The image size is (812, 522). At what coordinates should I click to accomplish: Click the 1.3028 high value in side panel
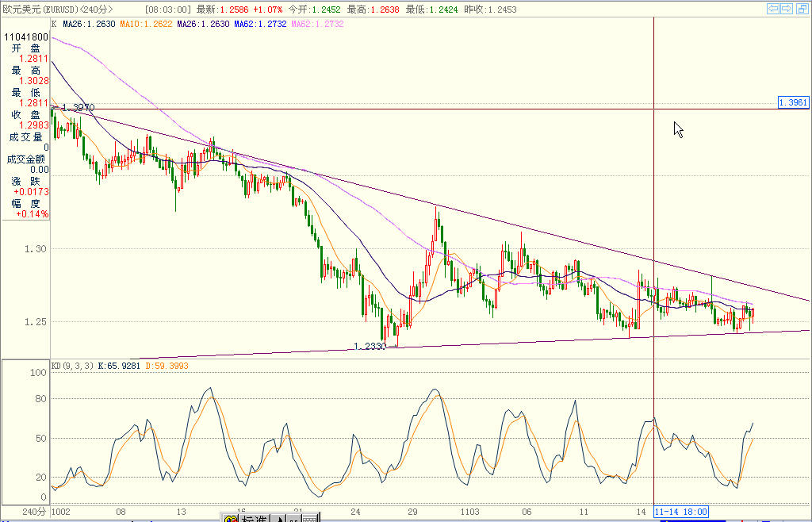[x=33, y=81]
